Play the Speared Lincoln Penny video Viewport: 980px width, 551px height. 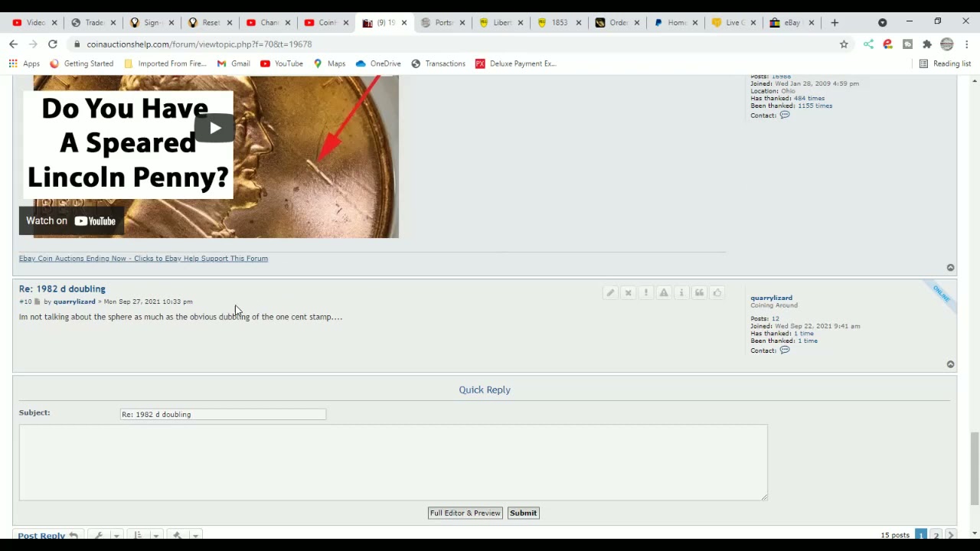(x=214, y=128)
